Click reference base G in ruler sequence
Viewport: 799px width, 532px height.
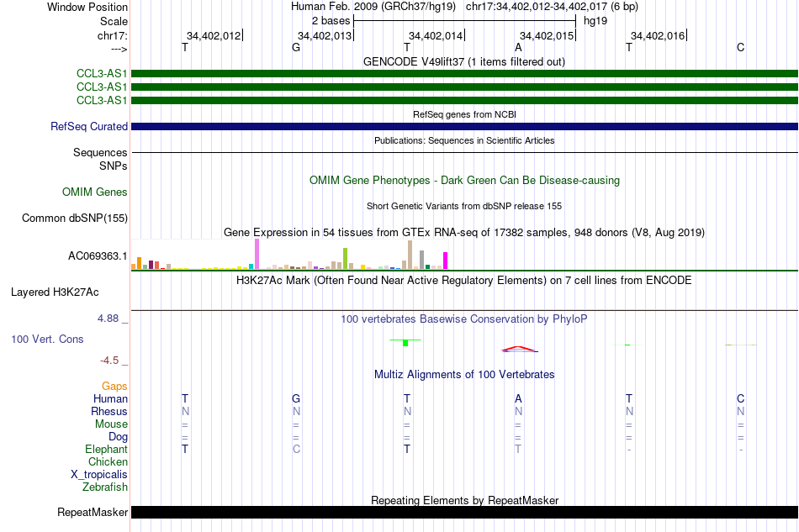click(x=296, y=47)
